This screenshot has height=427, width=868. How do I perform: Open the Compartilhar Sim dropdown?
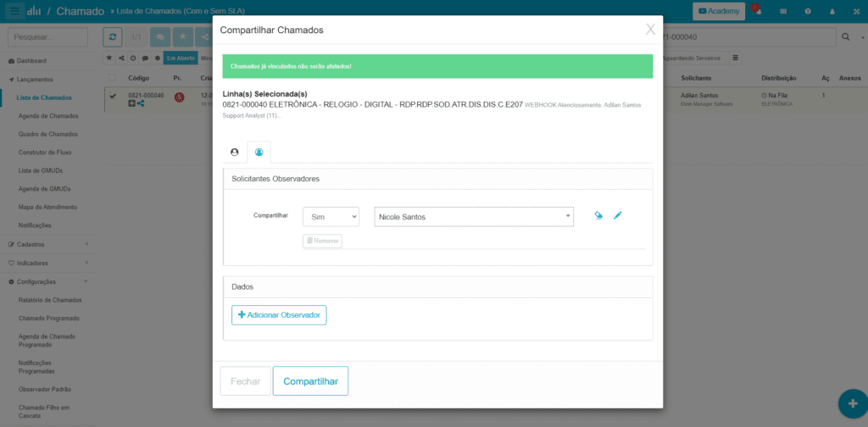pyautogui.click(x=331, y=217)
